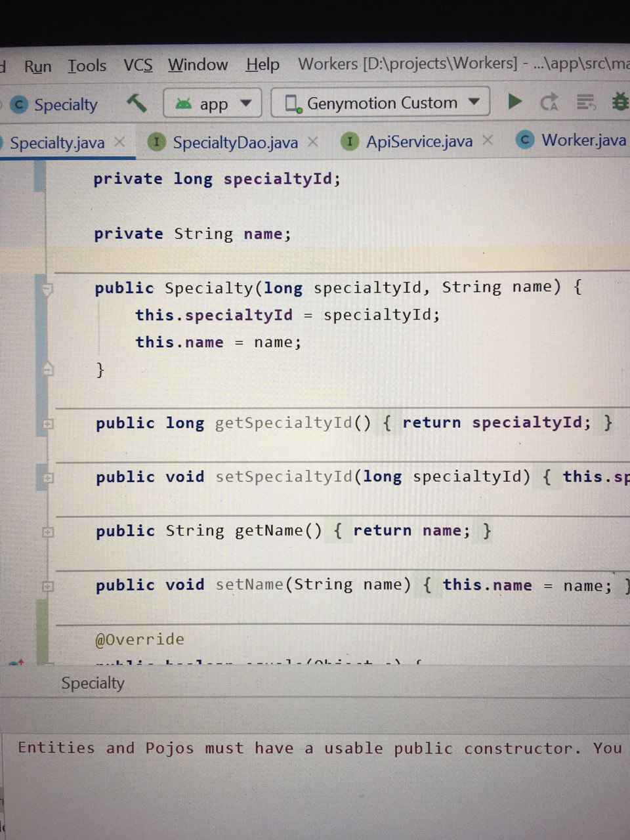Click the interface icon on ApiService.java tab
This screenshot has width=630, height=840.
click(x=350, y=141)
